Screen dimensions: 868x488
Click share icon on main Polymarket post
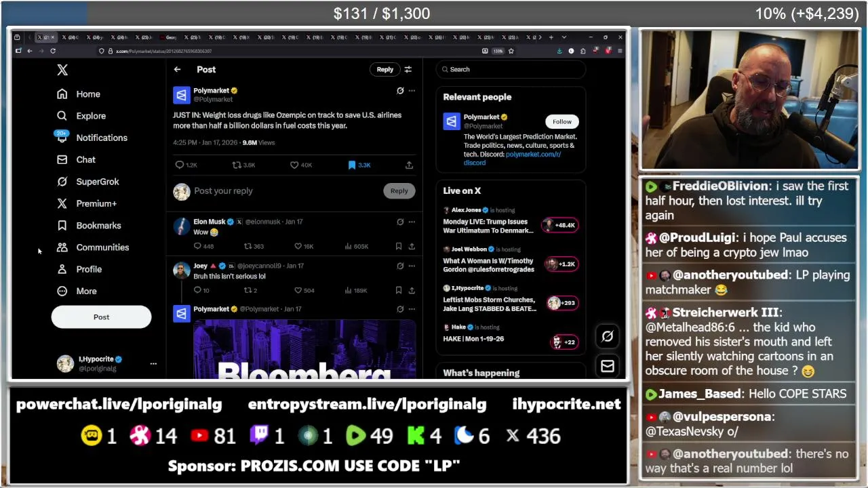409,165
